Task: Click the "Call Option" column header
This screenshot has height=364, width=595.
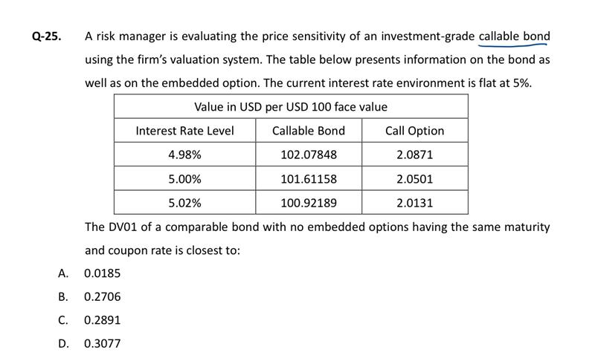Action: [414, 131]
